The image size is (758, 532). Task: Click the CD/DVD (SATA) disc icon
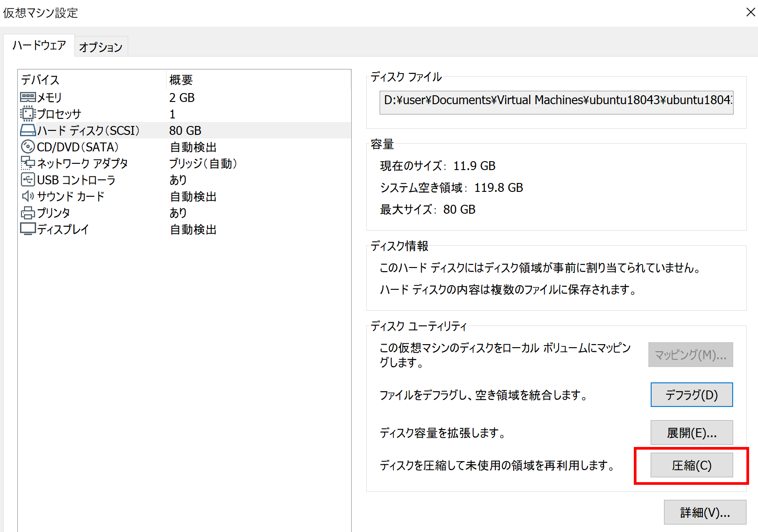click(28, 146)
